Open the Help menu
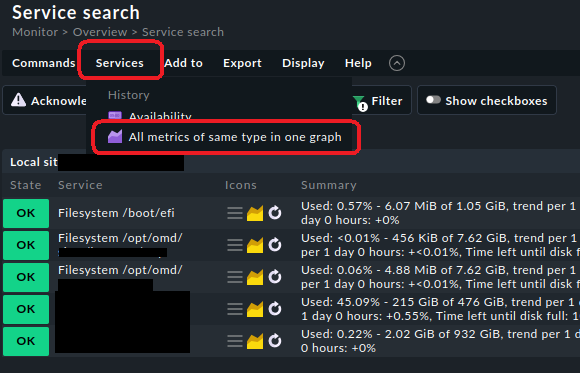This screenshot has width=580, height=373. (358, 63)
